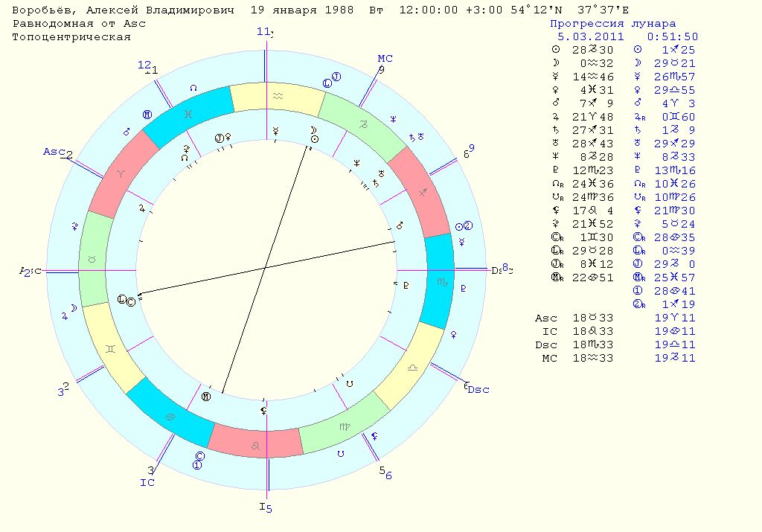Select the natal Moon value 0 Aquarius 32
Viewport: 762px width, 532px height.
[x=596, y=64]
